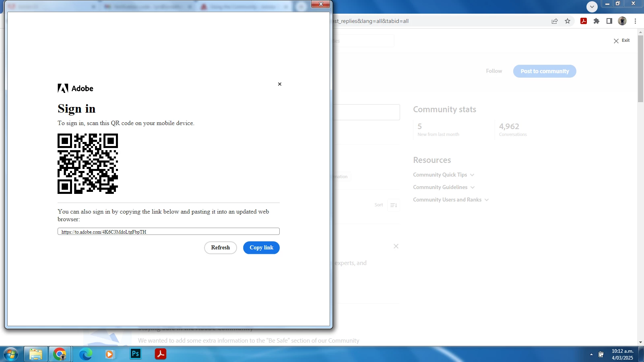Toggle the browser side panel icon
The image size is (644, 362).
click(x=609, y=21)
